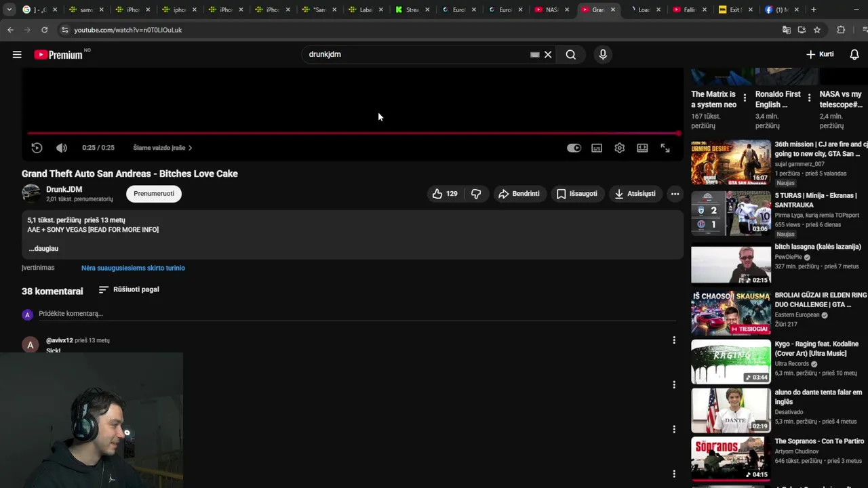View site information icon in address bar
Image resolution: width=868 pixels, height=488 pixels.
click(x=64, y=30)
